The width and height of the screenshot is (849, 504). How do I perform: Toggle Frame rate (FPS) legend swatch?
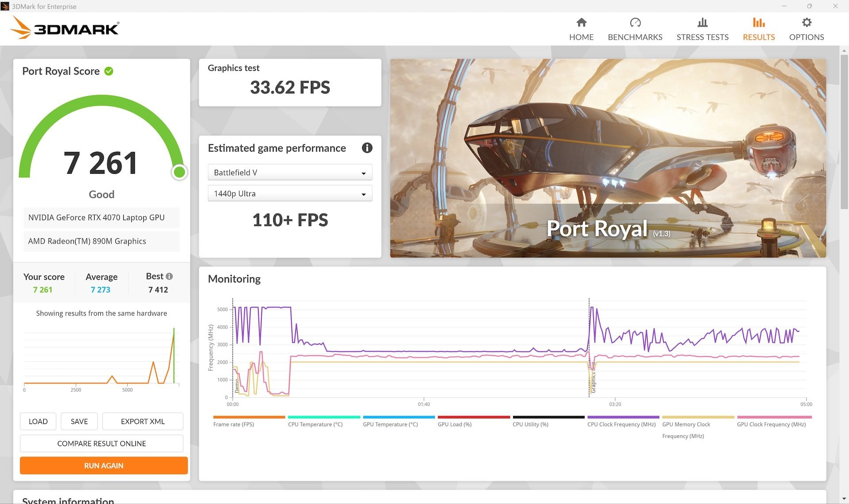click(249, 417)
